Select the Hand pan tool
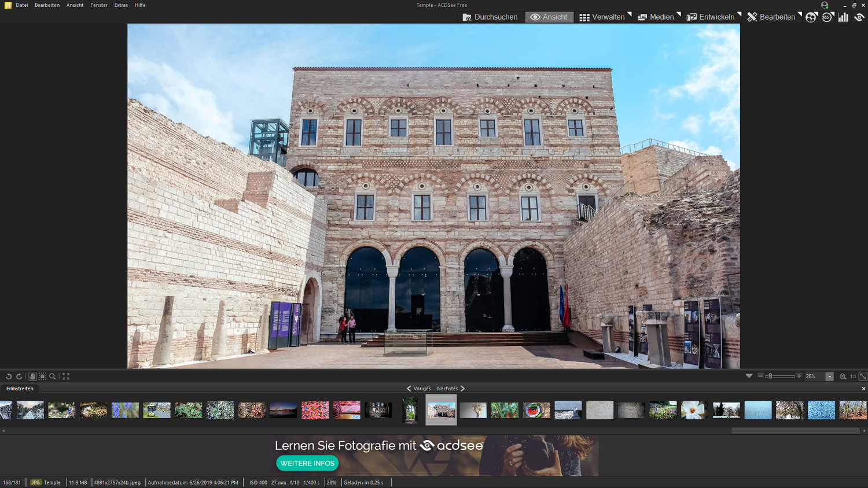This screenshot has height=488, width=868. 32,376
